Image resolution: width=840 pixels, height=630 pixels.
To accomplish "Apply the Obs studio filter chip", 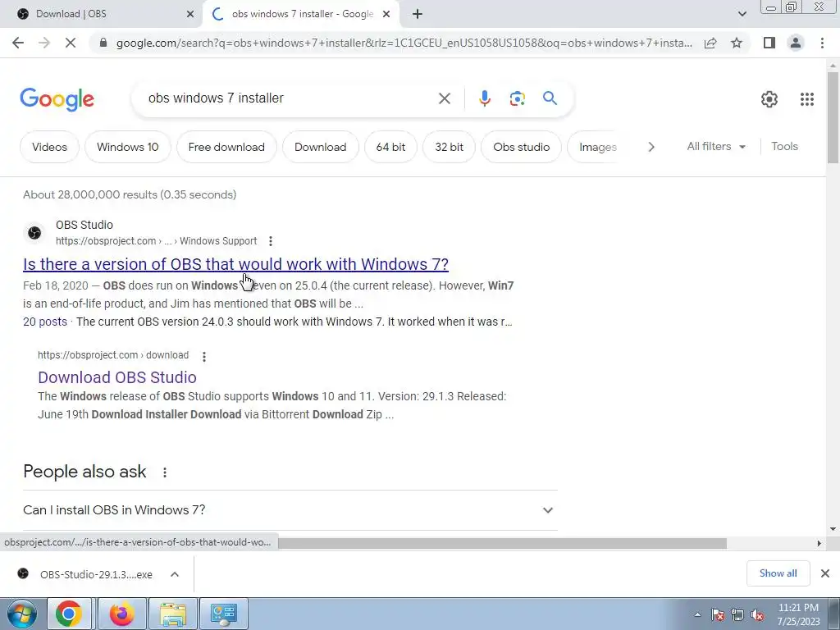I will point(521,147).
